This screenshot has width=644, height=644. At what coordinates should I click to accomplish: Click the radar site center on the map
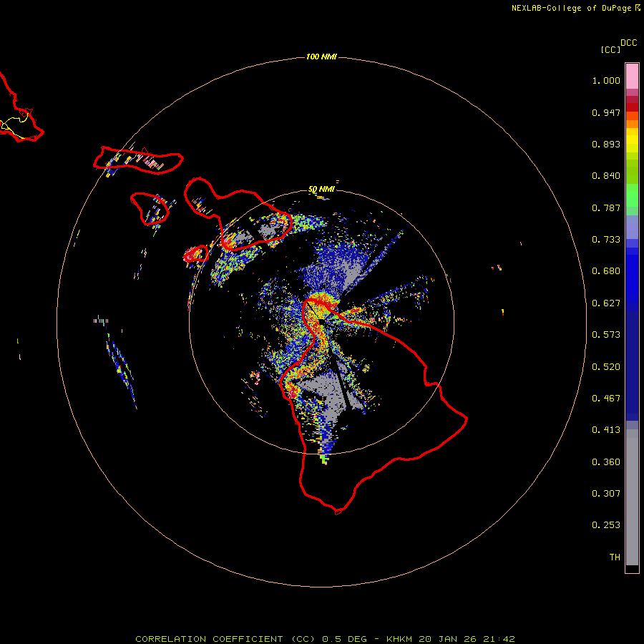tap(321, 321)
